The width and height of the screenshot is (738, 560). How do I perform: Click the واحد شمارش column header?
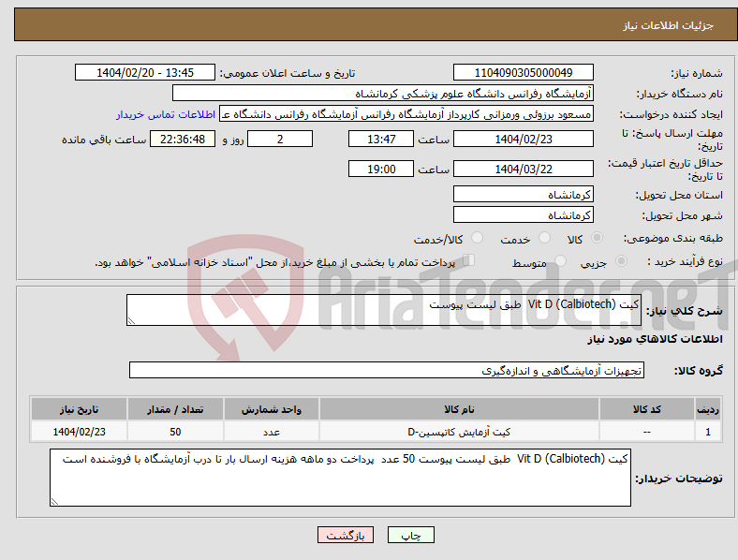[x=272, y=409]
